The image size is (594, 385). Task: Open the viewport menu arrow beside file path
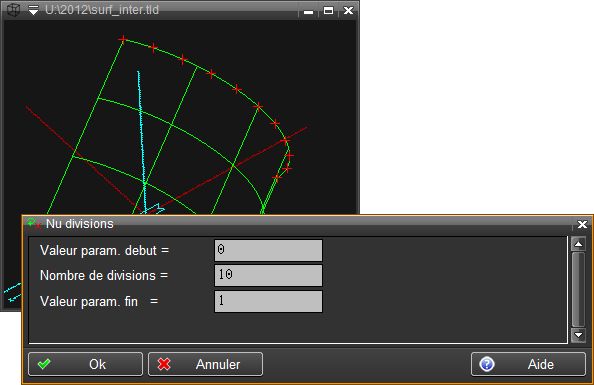point(33,10)
